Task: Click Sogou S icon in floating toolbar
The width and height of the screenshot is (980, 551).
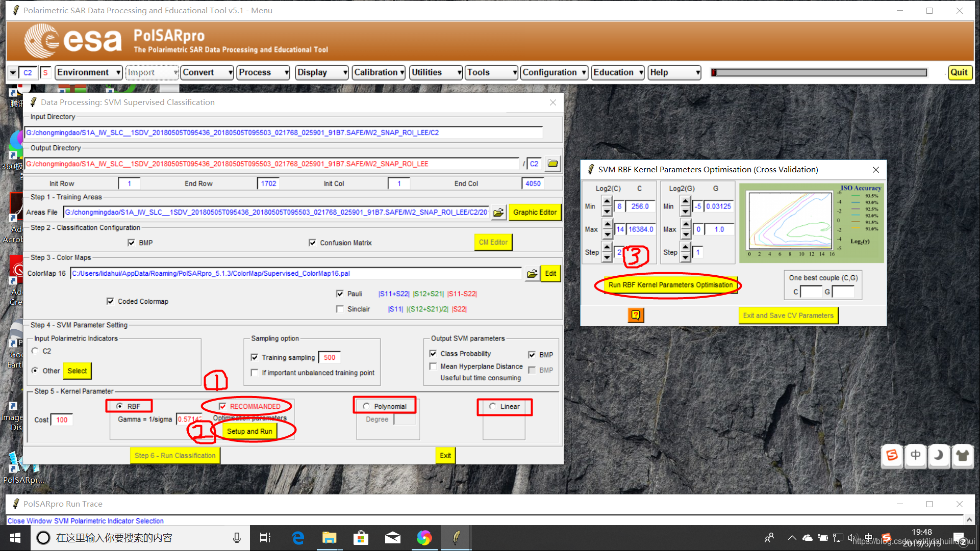Action: pos(892,455)
